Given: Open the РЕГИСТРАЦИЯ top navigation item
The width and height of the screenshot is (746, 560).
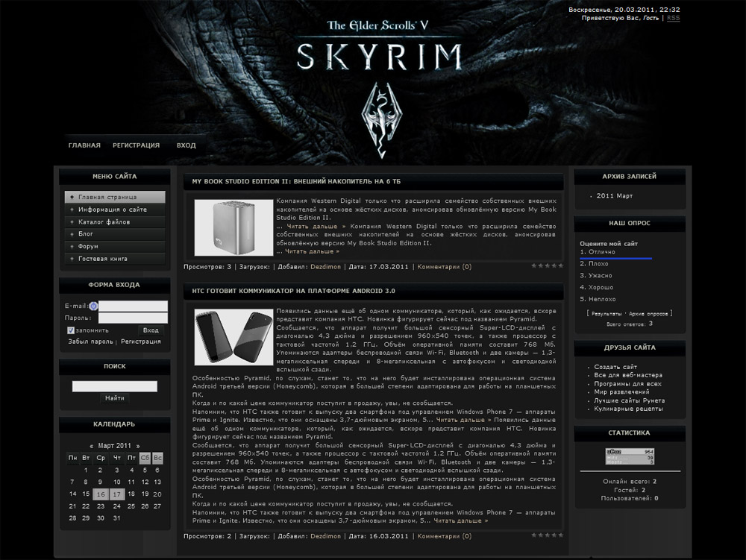Looking at the screenshot, I should pyautogui.click(x=136, y=145).
